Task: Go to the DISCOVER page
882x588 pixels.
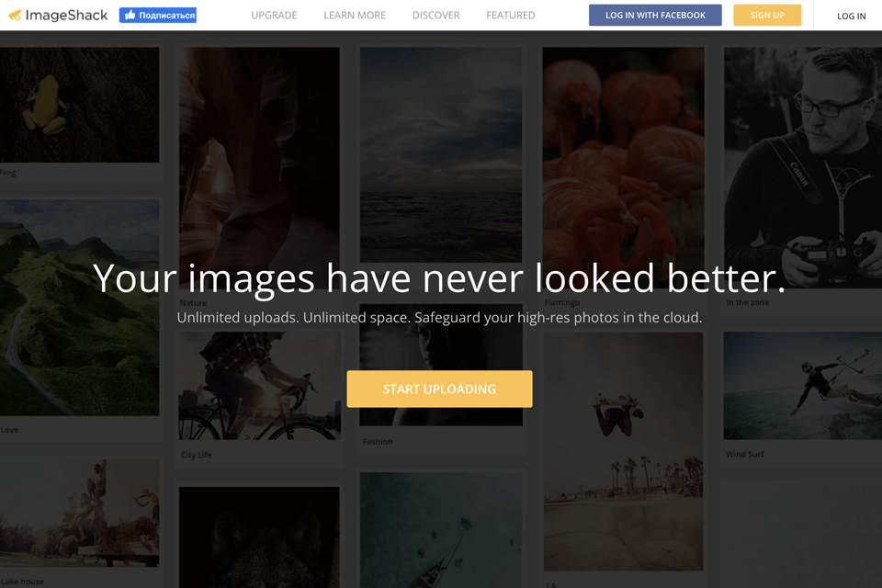Action: (x=435, y=16)
